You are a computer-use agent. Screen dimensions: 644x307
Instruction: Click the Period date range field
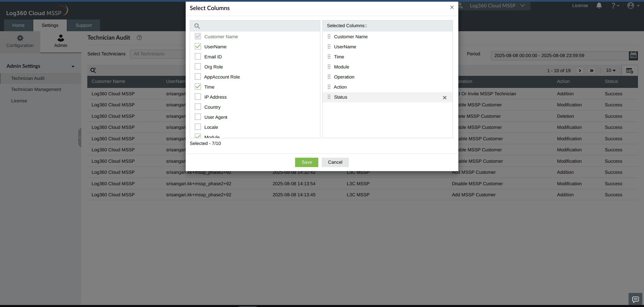tap(560, 56)
